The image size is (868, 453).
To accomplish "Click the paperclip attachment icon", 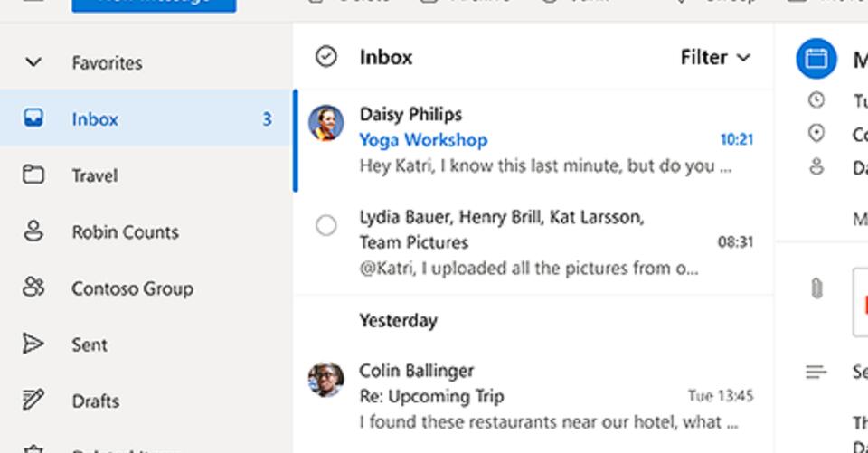I will click(x=816, y=289).
